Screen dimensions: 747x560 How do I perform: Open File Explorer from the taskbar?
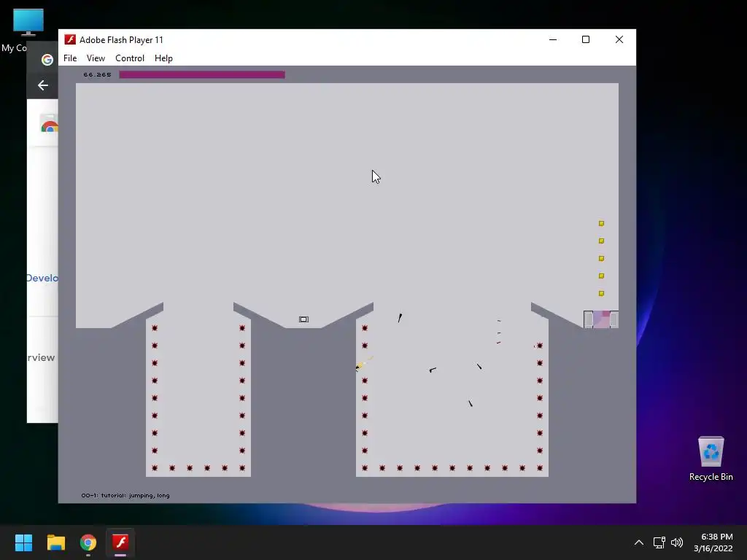pyautogui.click(x=55, y=542)
